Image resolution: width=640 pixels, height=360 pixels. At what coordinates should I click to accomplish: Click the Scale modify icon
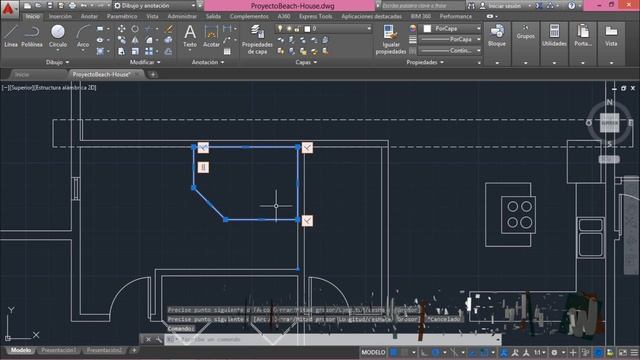click(135, 51)
